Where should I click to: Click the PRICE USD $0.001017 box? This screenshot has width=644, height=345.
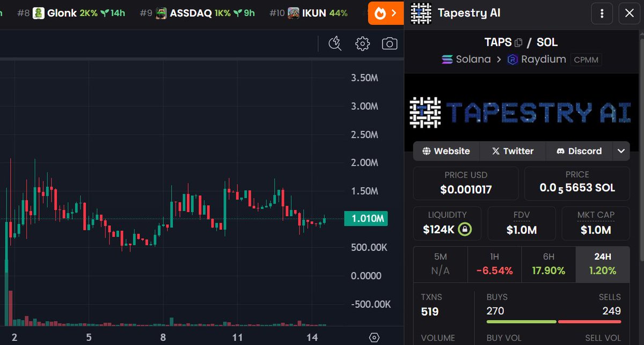click(466, 183)
